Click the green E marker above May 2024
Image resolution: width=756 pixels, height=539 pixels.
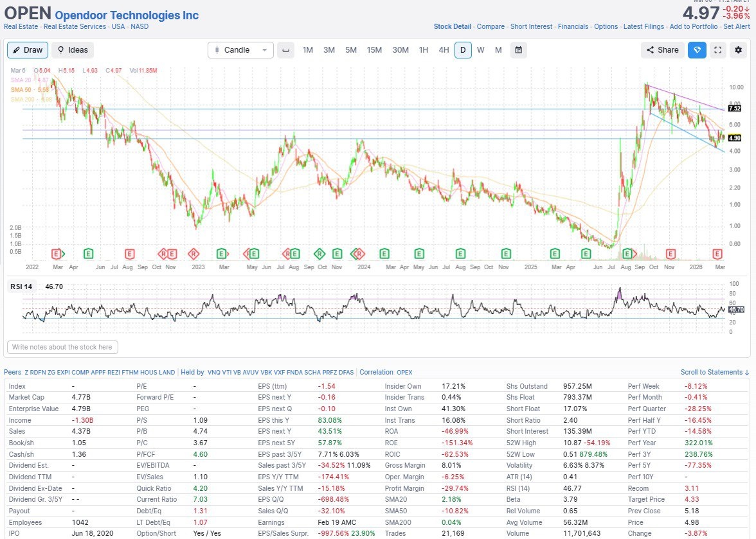[419, 254]
